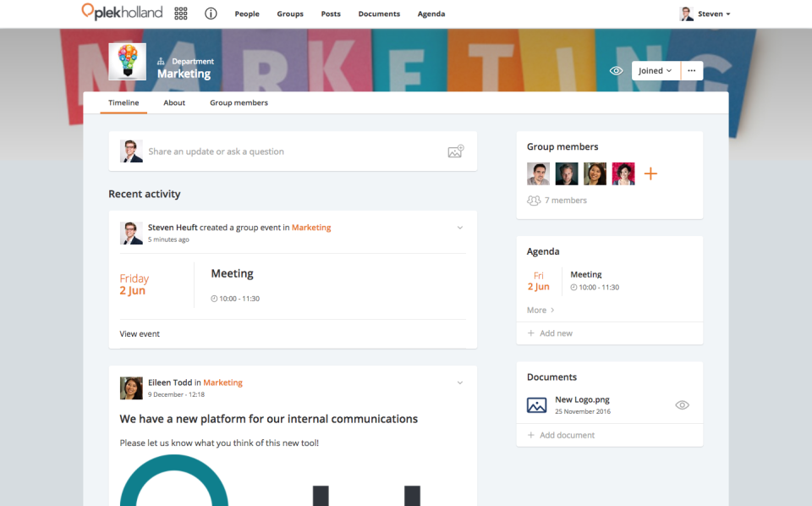This screenshot has height=506, width=812.
Task: Click the Friday 2 Jun date in timeline
Action: click(134, 284)
